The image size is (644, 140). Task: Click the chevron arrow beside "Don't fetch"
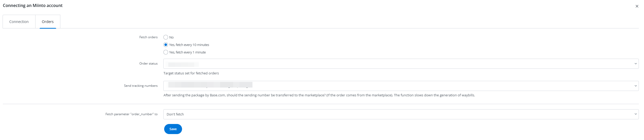[x=635, y=114]
